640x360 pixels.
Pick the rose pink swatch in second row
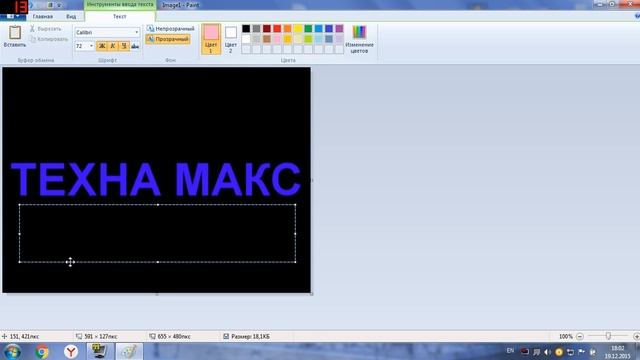click(x=277, y=39)
